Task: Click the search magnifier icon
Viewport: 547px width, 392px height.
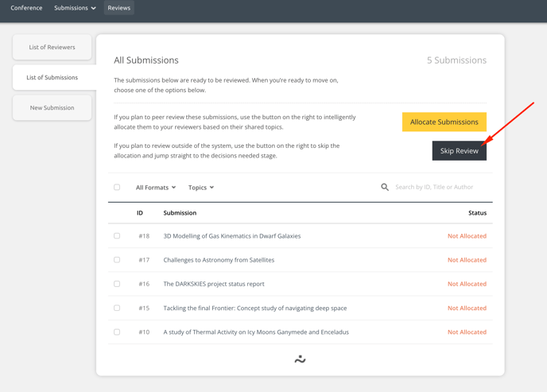Action: click(385, 188)
